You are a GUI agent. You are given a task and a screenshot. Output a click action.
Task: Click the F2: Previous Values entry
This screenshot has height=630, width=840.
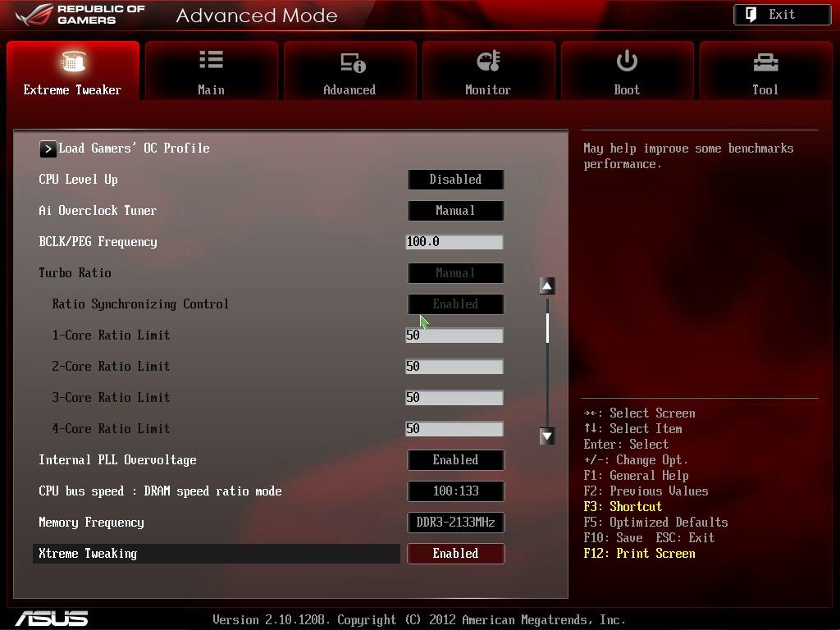click(x=646, y=491)
